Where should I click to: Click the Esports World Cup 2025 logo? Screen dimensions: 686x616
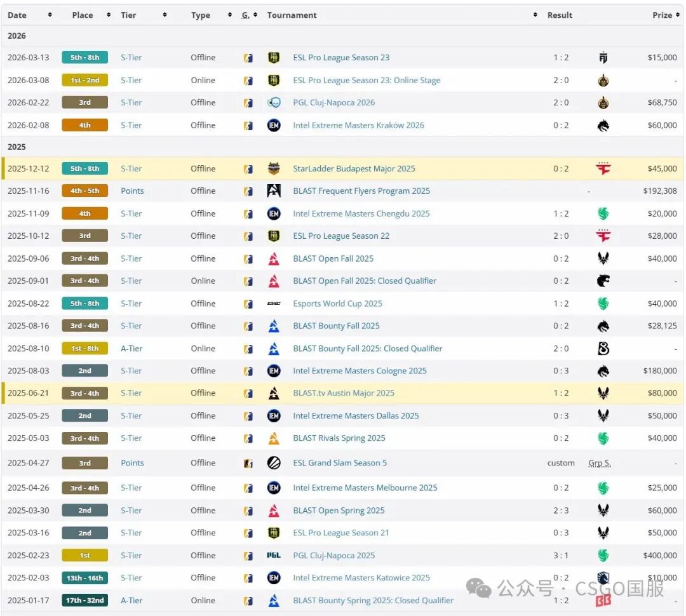point(274,304)
